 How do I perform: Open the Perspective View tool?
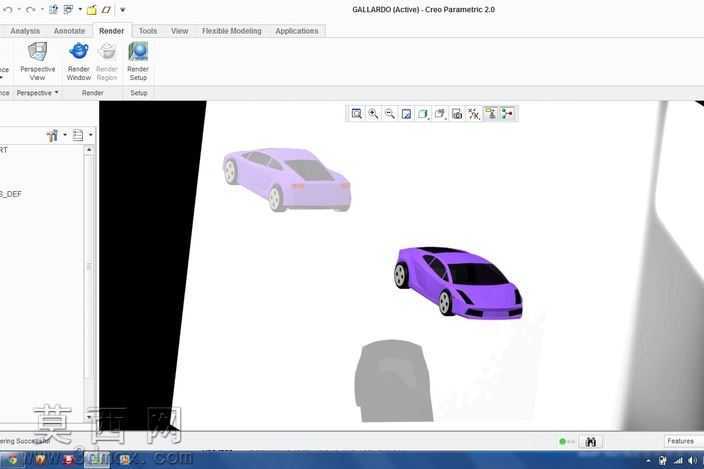[37, 61]
